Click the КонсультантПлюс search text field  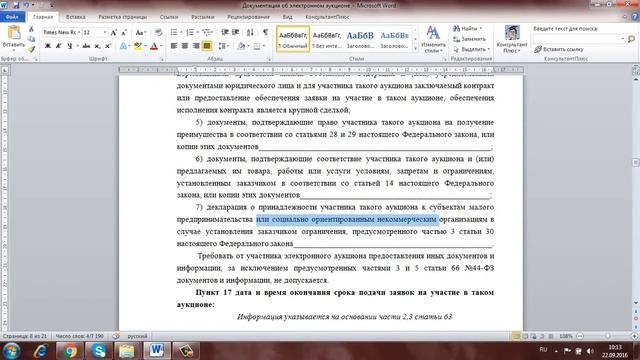579,39
